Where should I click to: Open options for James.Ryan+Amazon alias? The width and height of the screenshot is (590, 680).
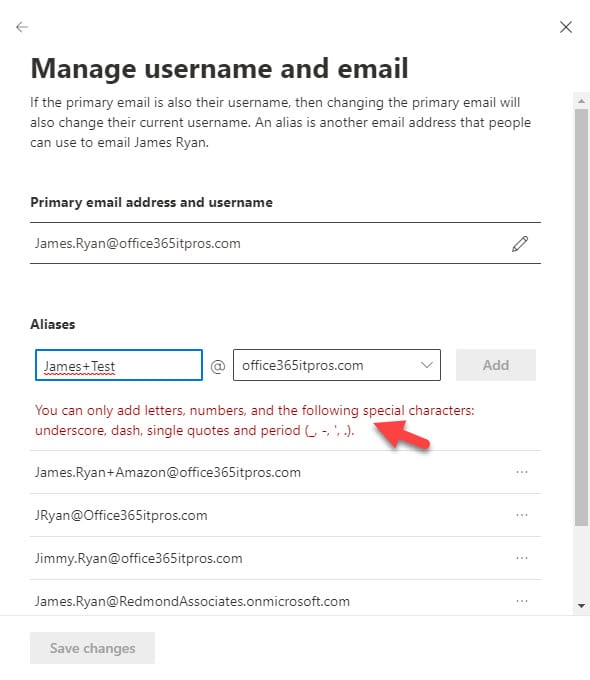[x=522, y=472]
